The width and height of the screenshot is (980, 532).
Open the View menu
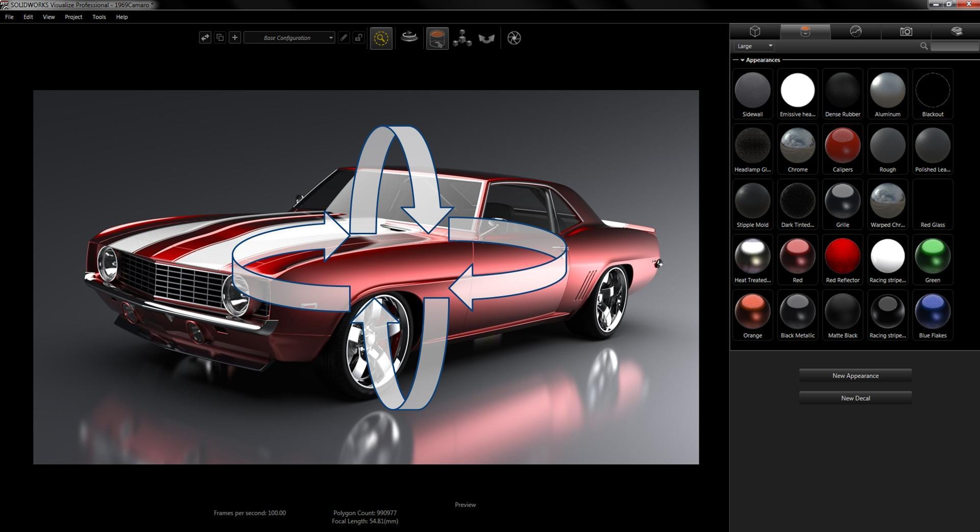pos(48,17)
